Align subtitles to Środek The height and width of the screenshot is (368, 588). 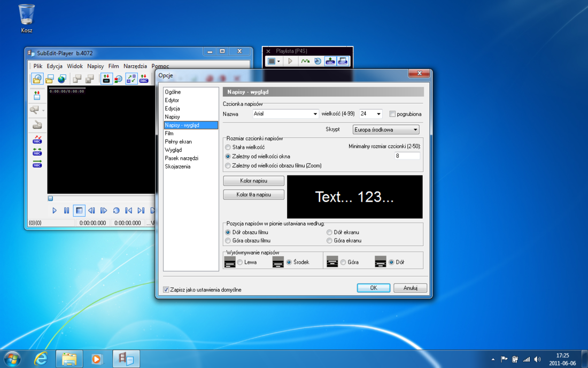289,262
